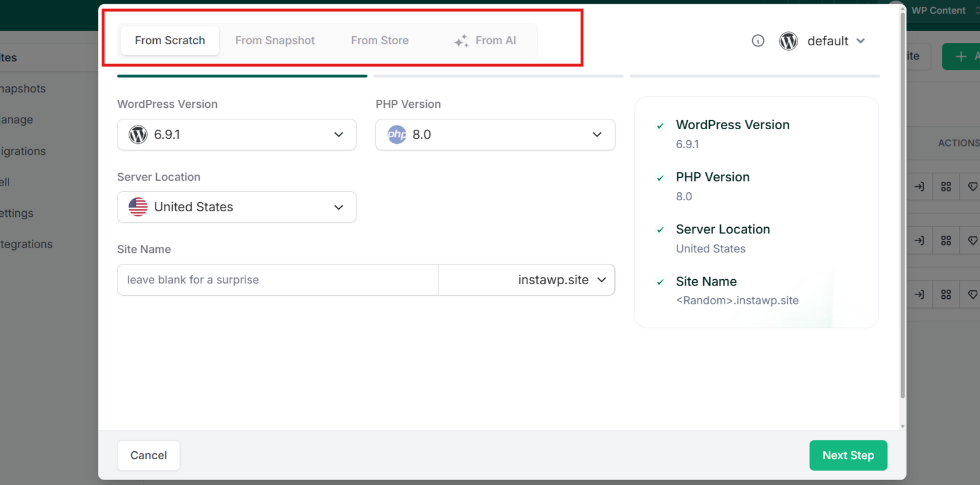Click the Next Step button
980x485 pixels.
coord(848,456)
